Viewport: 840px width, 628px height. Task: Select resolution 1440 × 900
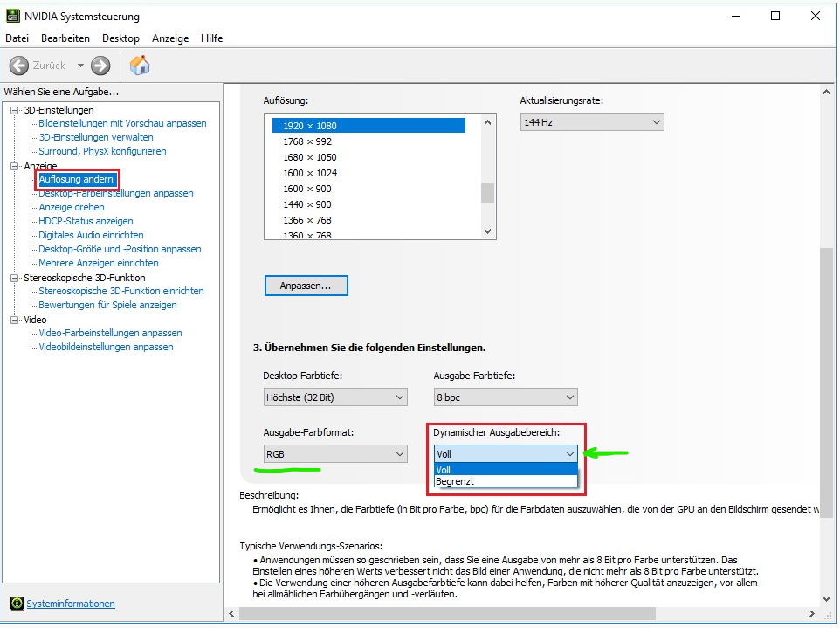(368, 204)
